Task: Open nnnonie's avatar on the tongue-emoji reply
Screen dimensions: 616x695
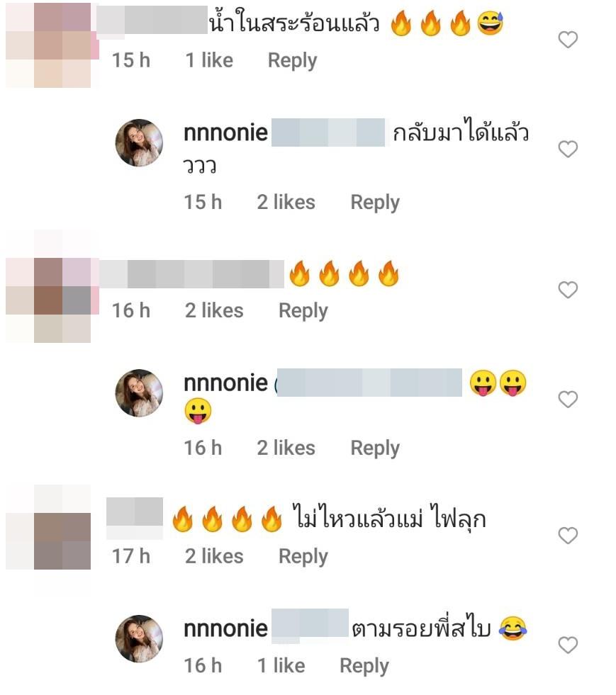Action: pyautogui.click(x=139, y=393)
